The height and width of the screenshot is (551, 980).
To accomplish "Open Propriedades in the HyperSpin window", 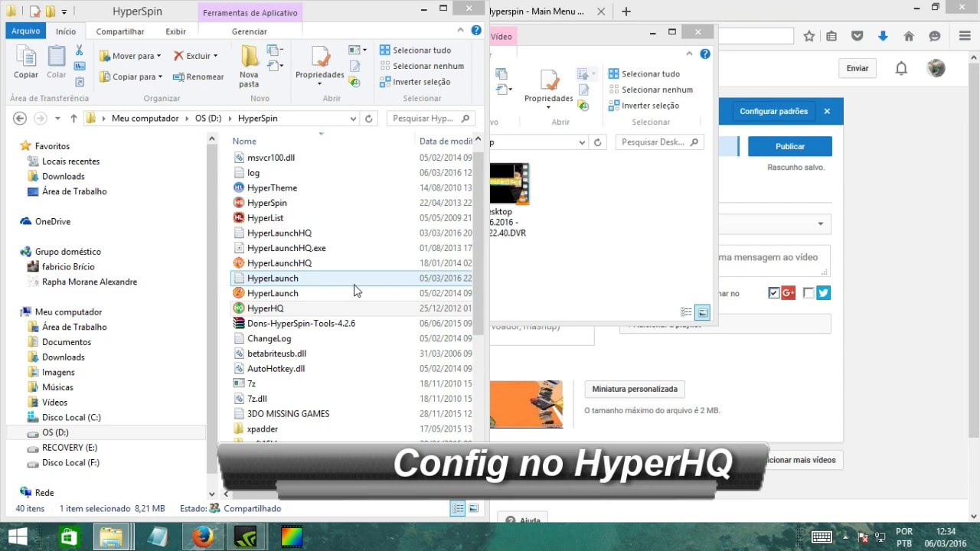I will (320, 64).
